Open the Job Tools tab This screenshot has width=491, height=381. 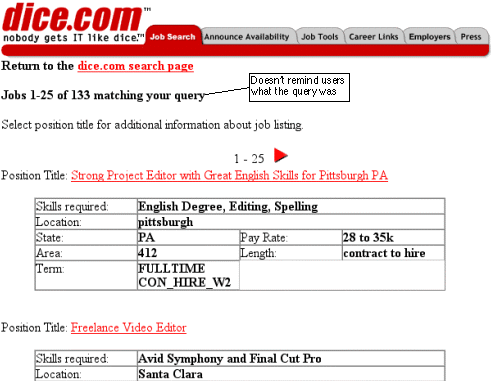(320, 37)
